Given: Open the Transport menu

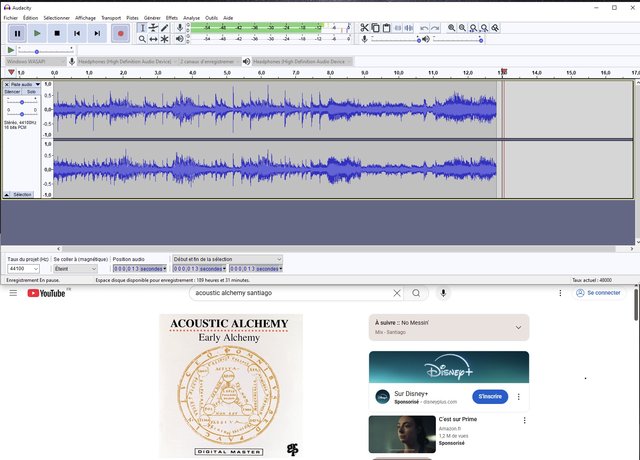Looking at the screenshot, I should click(111, 18).
